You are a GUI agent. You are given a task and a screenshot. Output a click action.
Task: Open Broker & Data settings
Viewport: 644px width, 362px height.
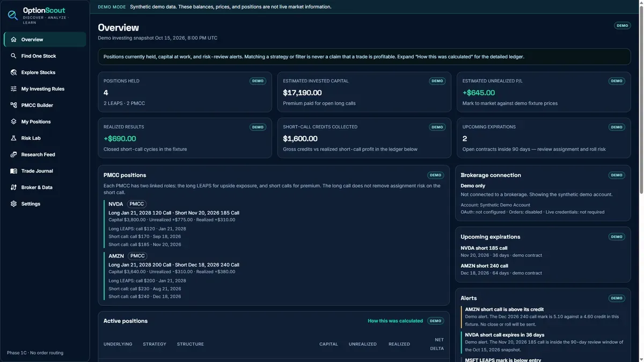(x=45, y=188)
